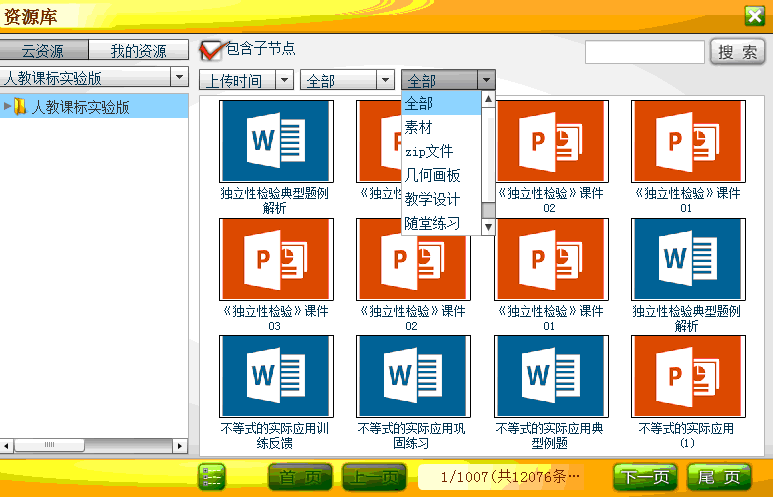Expand the 人教课标实验版 tree node arrow
The height and width of the screenshot is (497, 773).
point(7,107)
